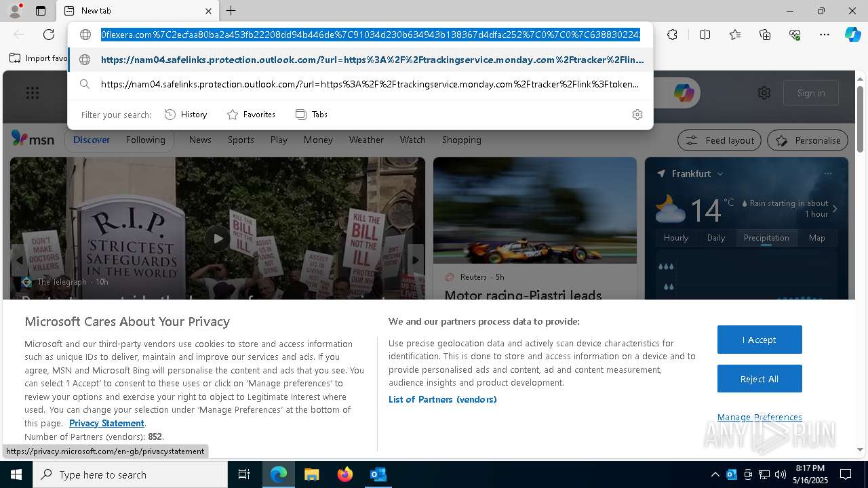
Task: Open the tab actions menu icon
Action: (x=41, y=11)
